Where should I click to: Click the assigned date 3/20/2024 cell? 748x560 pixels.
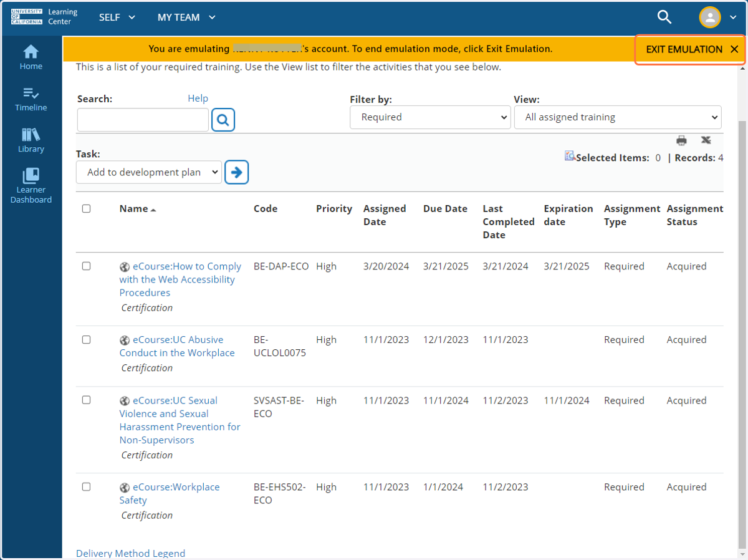coord(386,266)
